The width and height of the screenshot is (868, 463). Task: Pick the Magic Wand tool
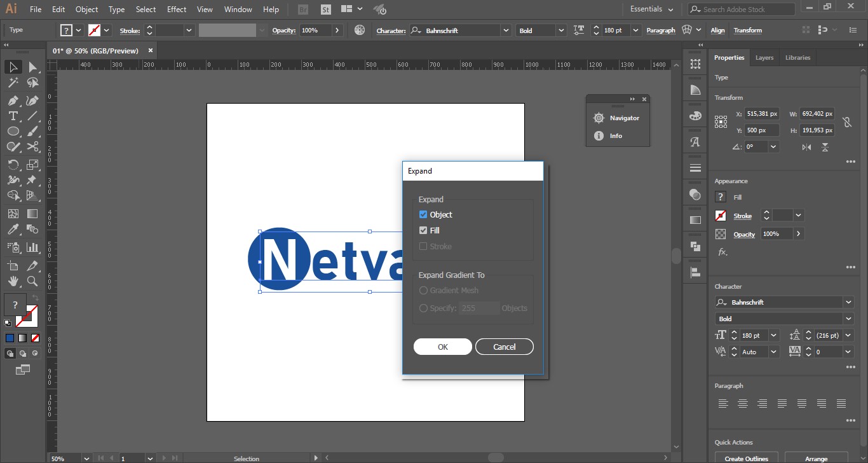13,83
